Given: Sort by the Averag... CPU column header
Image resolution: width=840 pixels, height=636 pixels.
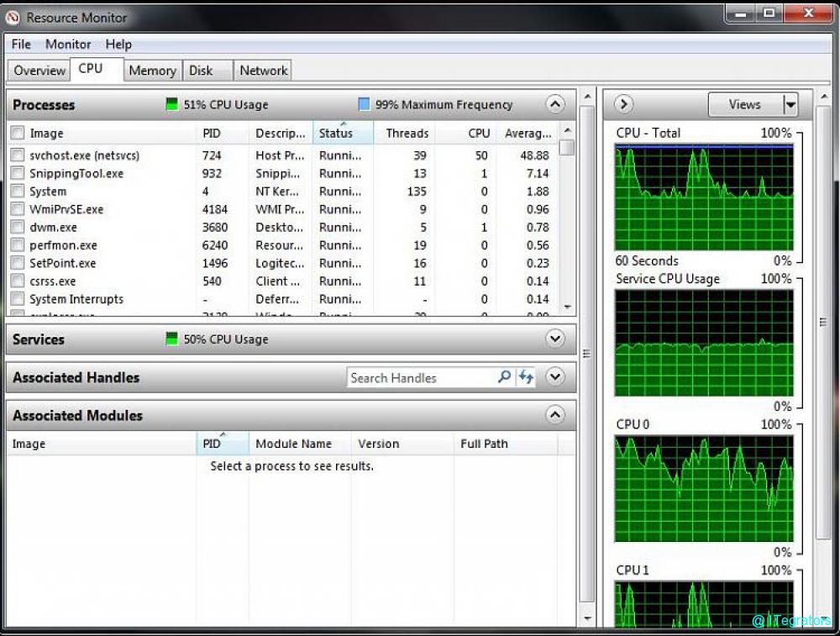Looking at the screenshot, I should 528,133.
